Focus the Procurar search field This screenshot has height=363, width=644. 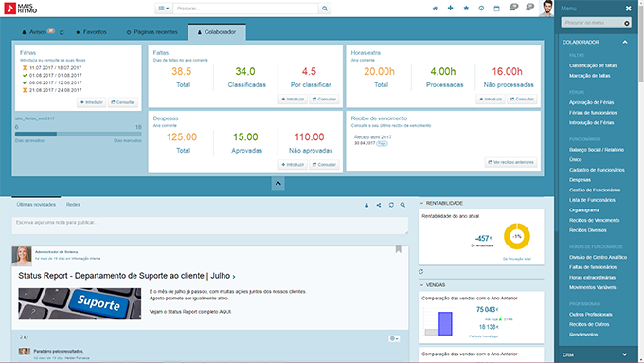point(245,9)
